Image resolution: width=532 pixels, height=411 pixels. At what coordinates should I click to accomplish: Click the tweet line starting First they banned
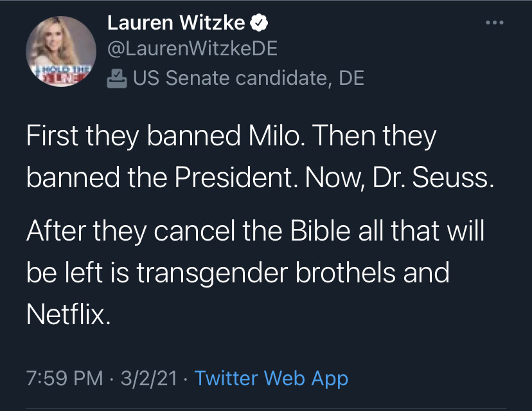click(x=231, y=137)
